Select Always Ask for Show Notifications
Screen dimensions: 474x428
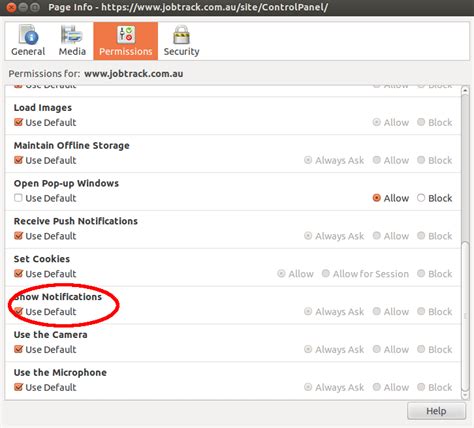click(308, 311)
